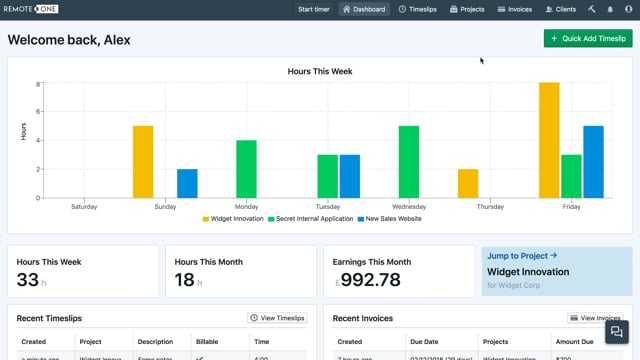Viewport: 640px width, 360px height.
Task: Click Friday's blue bar
Action: tap(593, 162)
